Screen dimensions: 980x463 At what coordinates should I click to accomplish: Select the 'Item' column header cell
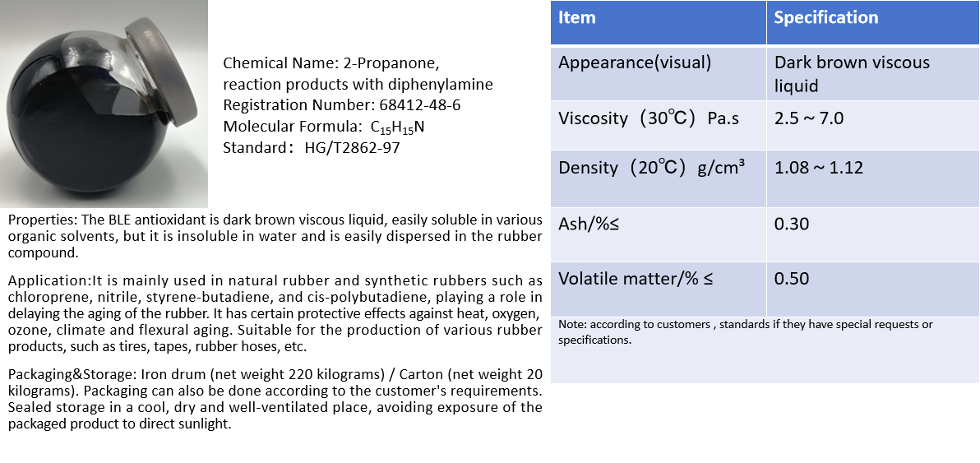[x=577, y=17]
